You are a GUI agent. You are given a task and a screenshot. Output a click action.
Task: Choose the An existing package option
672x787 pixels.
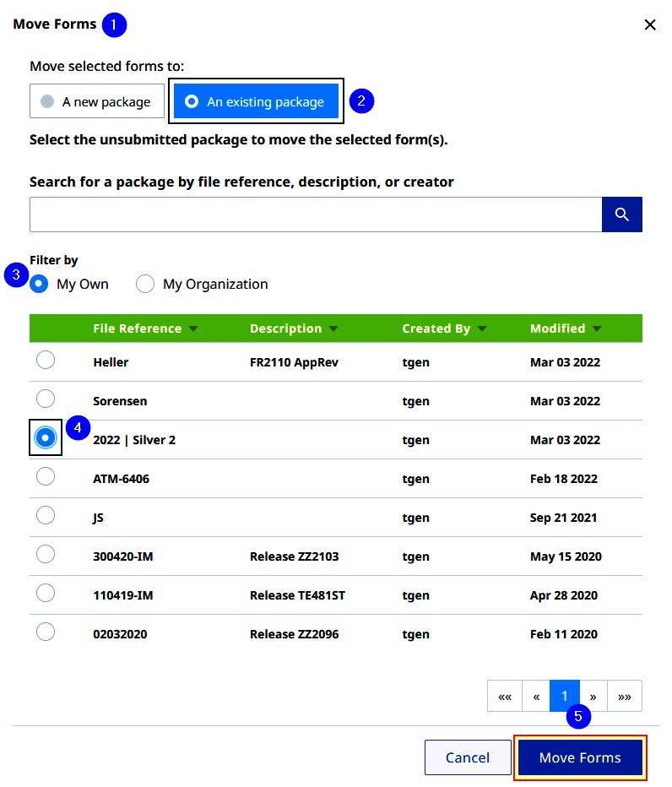pos(256,101)
